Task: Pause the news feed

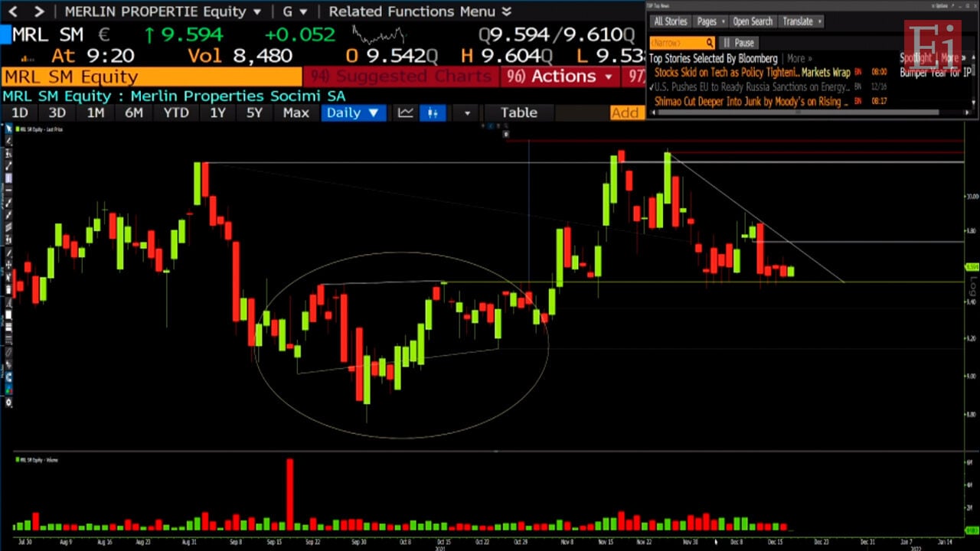Action: tap(739, 43)
